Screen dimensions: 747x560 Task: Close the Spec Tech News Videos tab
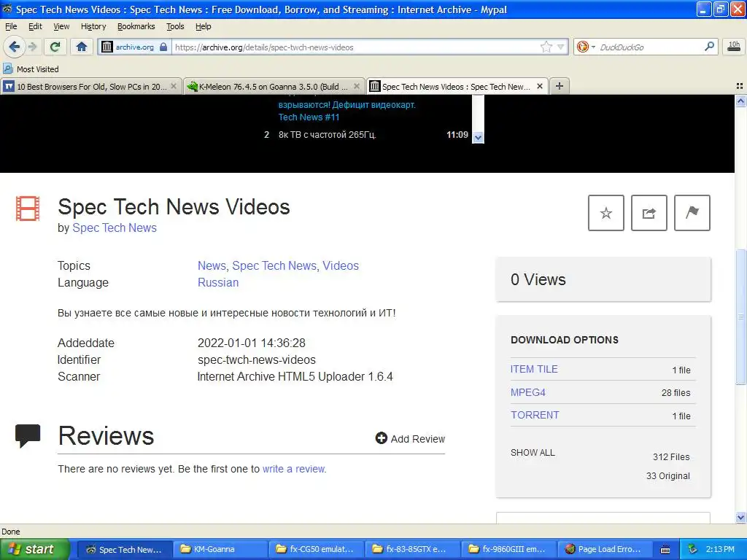[x=540, y=86]
